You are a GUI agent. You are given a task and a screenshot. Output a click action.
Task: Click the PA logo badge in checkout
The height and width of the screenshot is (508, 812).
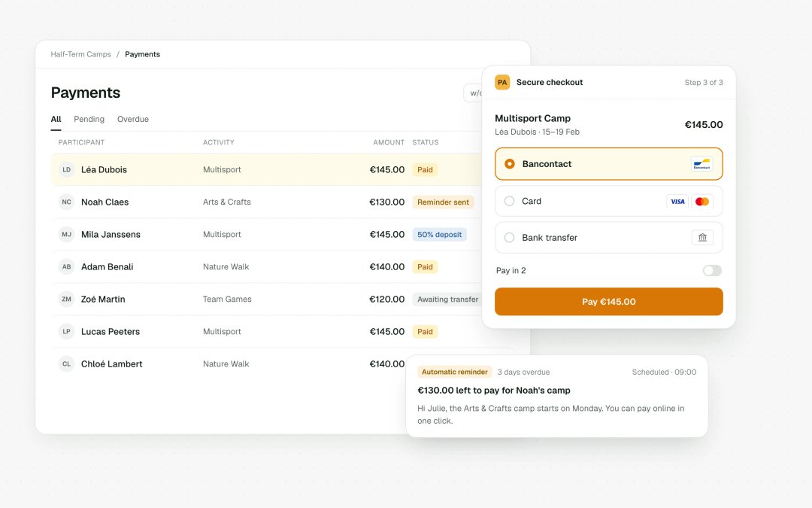coord(501,83)
